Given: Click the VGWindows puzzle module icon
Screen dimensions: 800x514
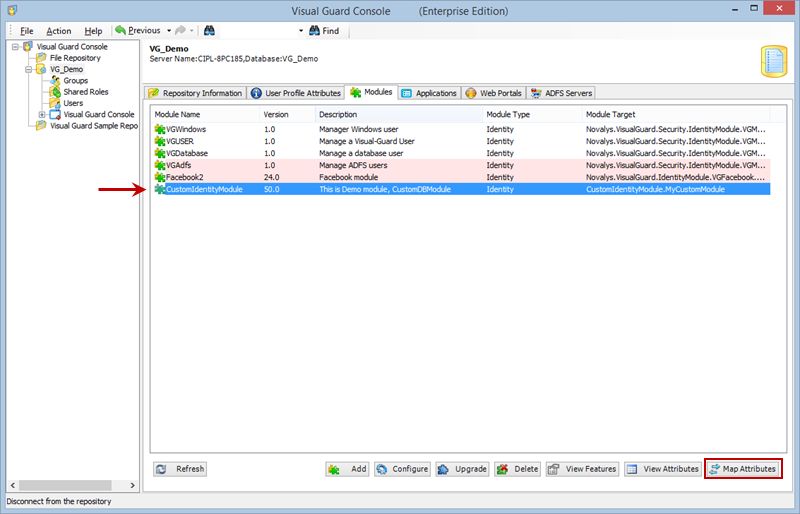Looking at the screenshot, I should click(160, 129).
